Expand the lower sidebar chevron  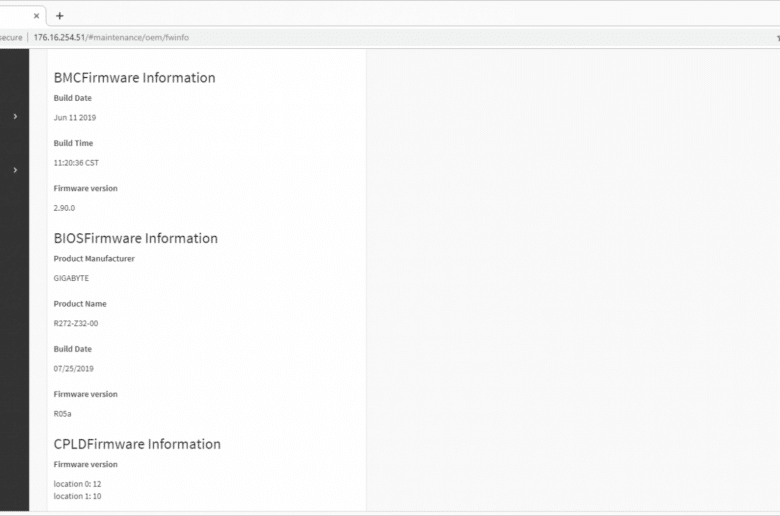pos(15,170)
